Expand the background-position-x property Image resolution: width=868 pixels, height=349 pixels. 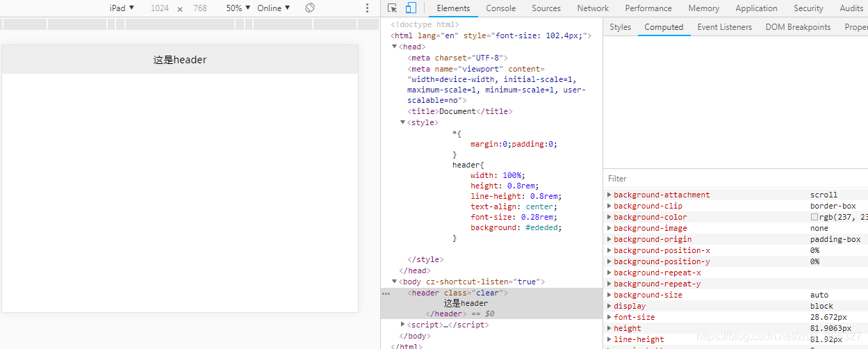click(609, 250)
